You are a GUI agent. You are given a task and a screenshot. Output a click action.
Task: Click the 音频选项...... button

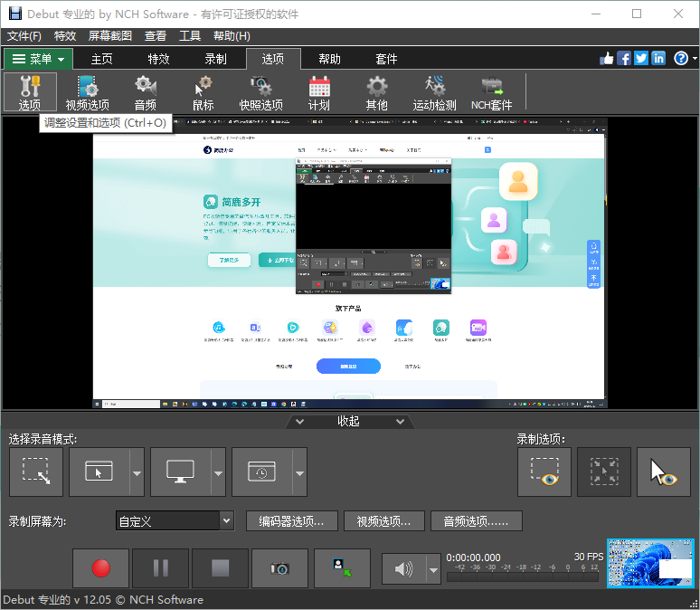(477, 520)
